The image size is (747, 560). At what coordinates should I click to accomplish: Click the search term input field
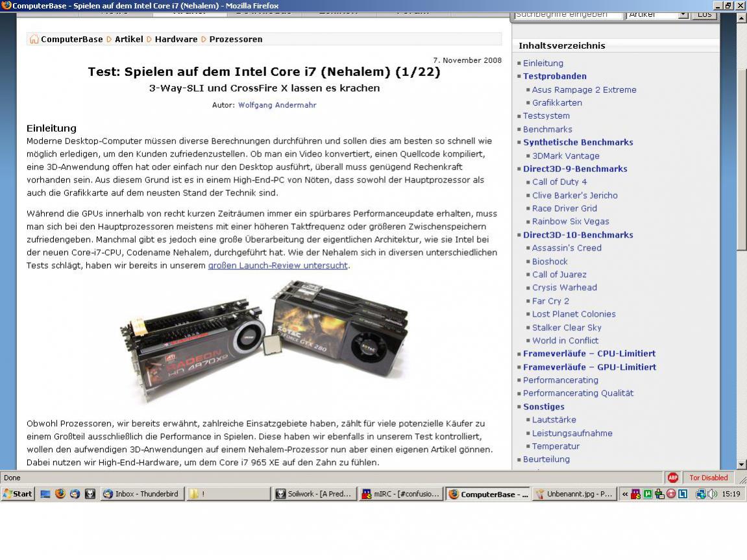569,15
